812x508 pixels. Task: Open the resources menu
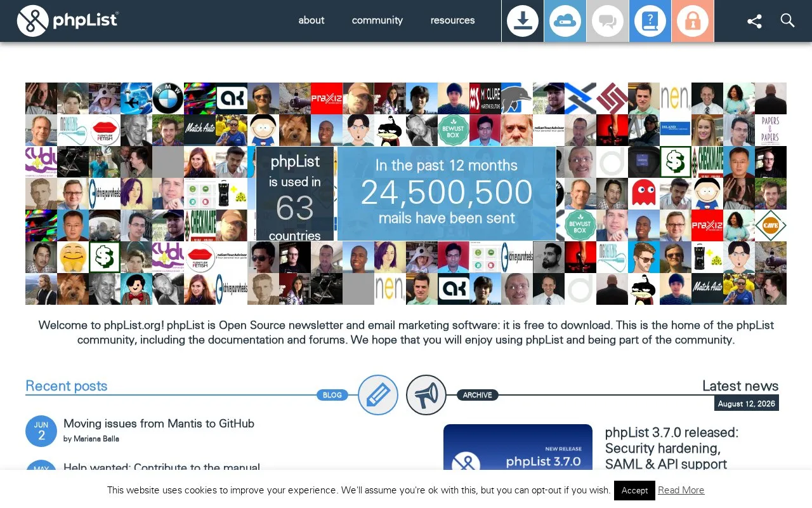pyautogui.click(x=453, y=20)
